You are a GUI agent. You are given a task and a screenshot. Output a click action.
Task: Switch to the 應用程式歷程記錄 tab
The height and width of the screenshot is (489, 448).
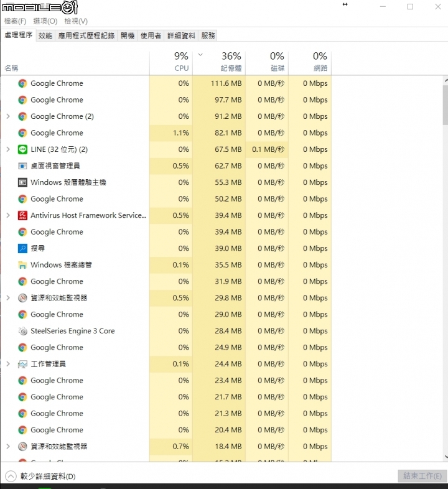(x=86, y=35)
